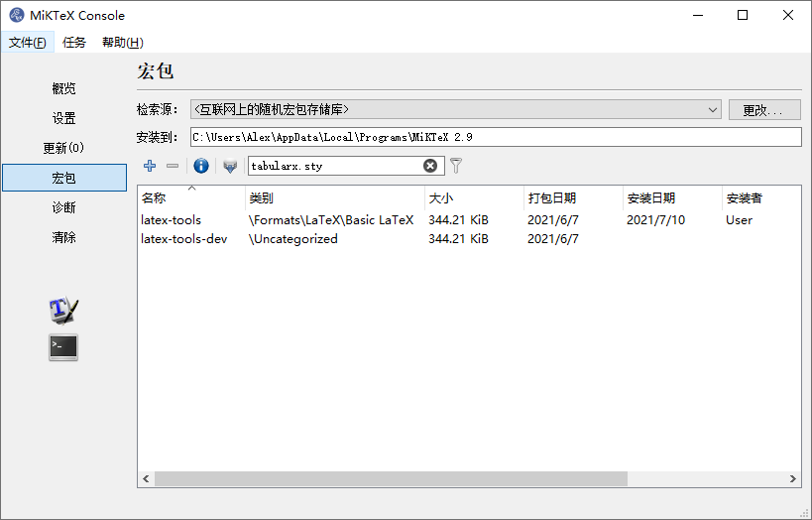Maximize the MiKTeX Console window

(x=743, y=15)
